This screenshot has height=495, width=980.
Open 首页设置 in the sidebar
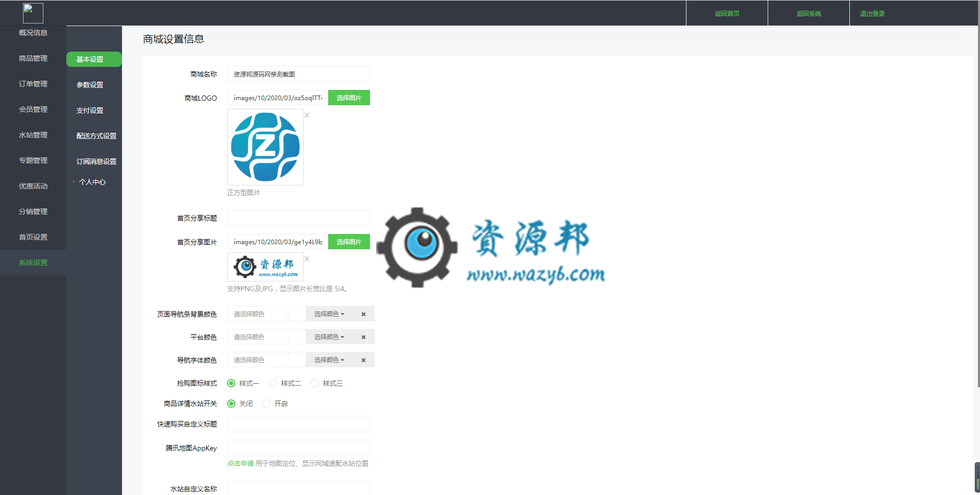click(33, 237)
